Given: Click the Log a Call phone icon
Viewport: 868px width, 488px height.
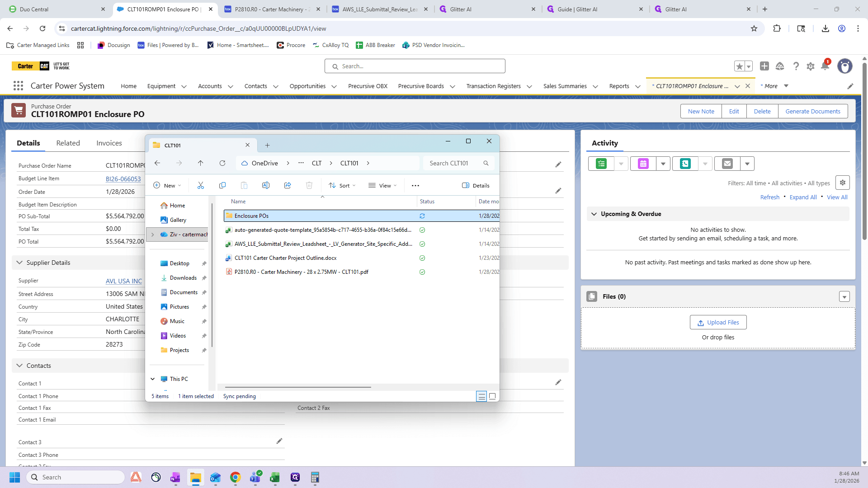Looking at the screenshot, I should (685, 164).
